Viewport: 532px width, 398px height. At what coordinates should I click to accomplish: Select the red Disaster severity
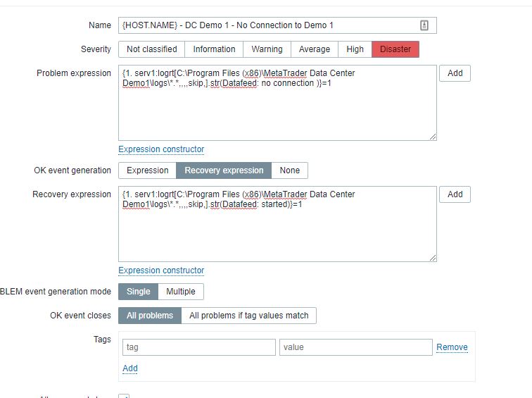pyautogui.click(x=395, y=49)
